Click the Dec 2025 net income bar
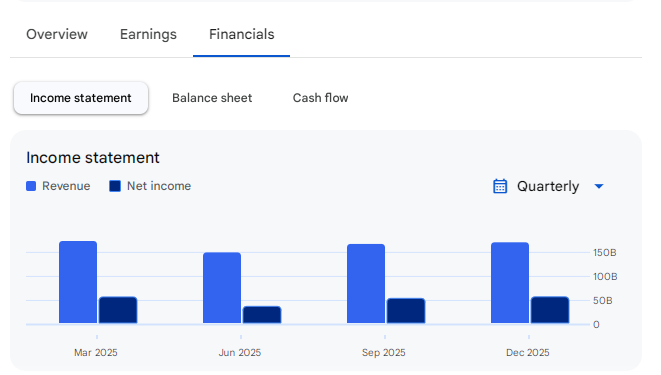661x375 pixels. [550, 310]
